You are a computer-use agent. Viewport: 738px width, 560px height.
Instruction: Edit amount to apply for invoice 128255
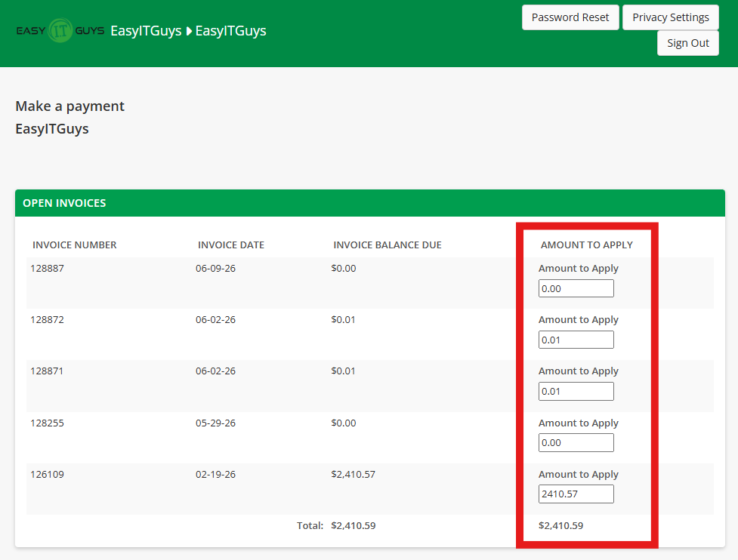(x=576, y=443)
